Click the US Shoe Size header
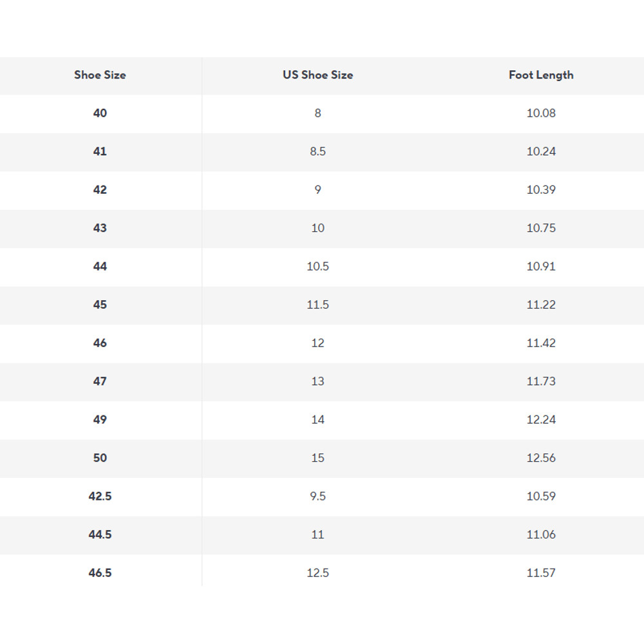Image resolution: width=644 pixels, height=644 pixels. [317, 75]
